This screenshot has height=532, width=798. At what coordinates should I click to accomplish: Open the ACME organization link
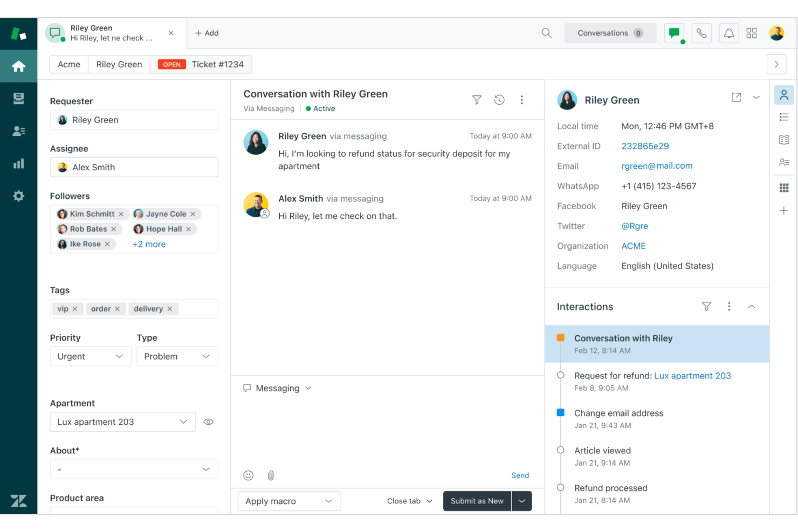(633, 246)
